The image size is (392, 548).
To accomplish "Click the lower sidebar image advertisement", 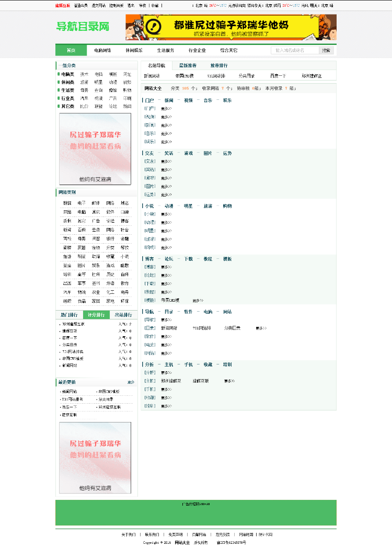I will click(x=95, y=458).
